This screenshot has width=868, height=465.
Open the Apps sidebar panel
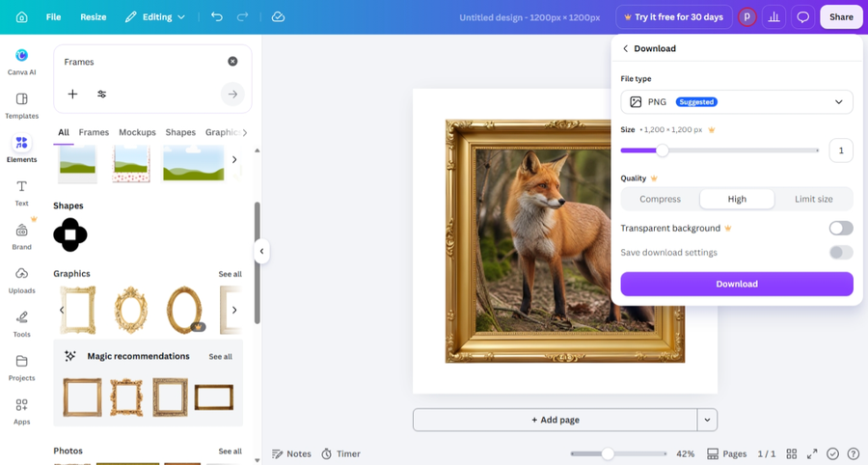click(21, 411)
